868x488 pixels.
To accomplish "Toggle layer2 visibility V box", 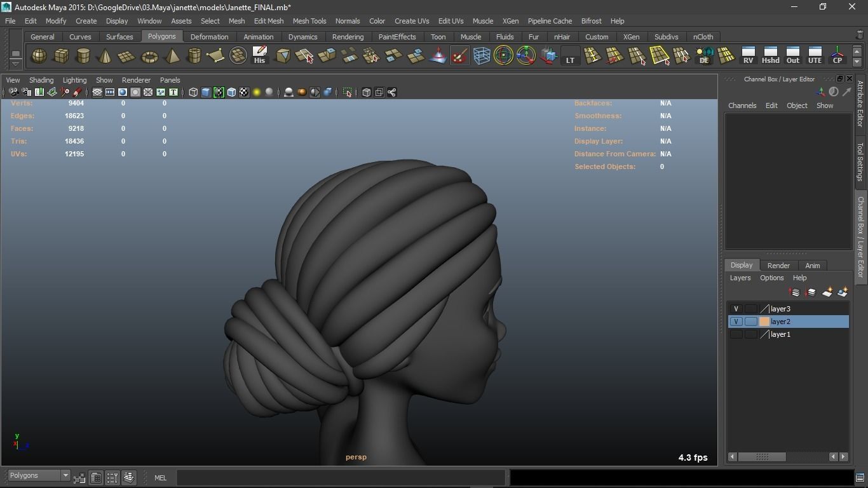I will click(x=736, y=322).
